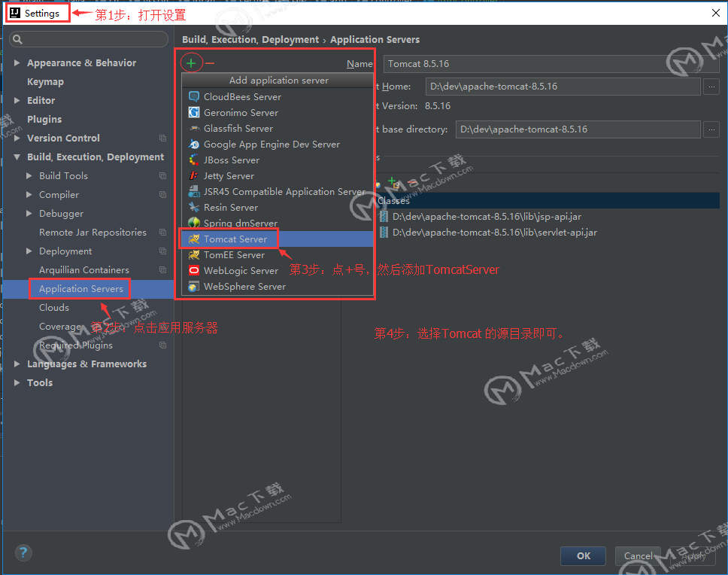
Task: Click project-level icon beside Required Plugins
Action: pos(162,345)
